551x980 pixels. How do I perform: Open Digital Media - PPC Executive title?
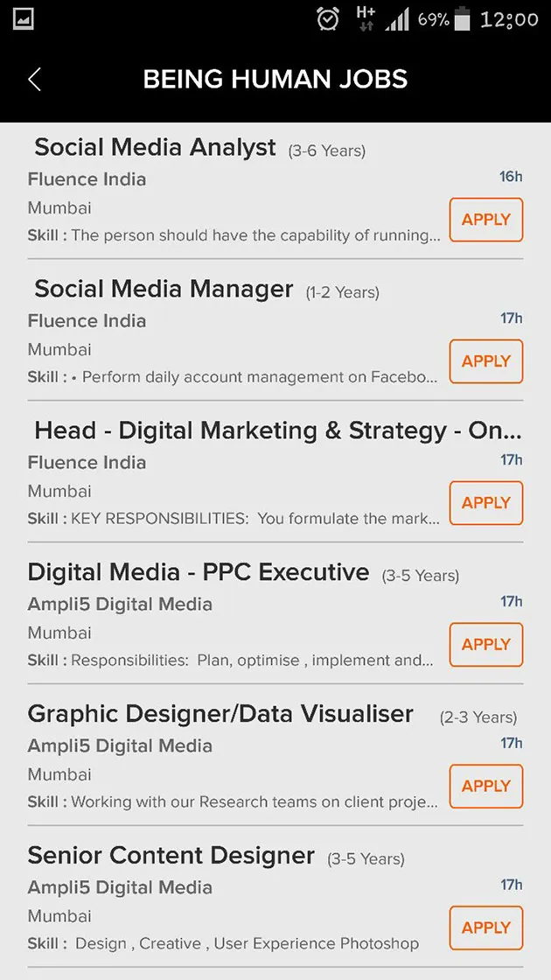pos(199,572)
